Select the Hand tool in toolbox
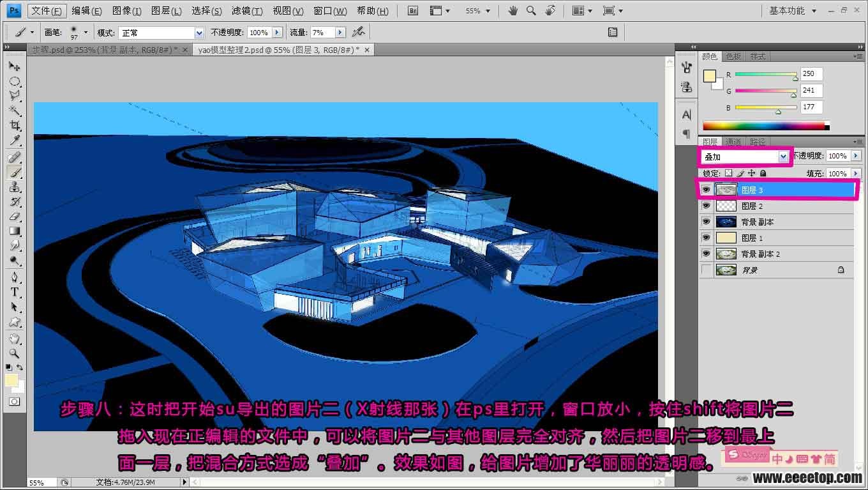 tap(15, 339)
